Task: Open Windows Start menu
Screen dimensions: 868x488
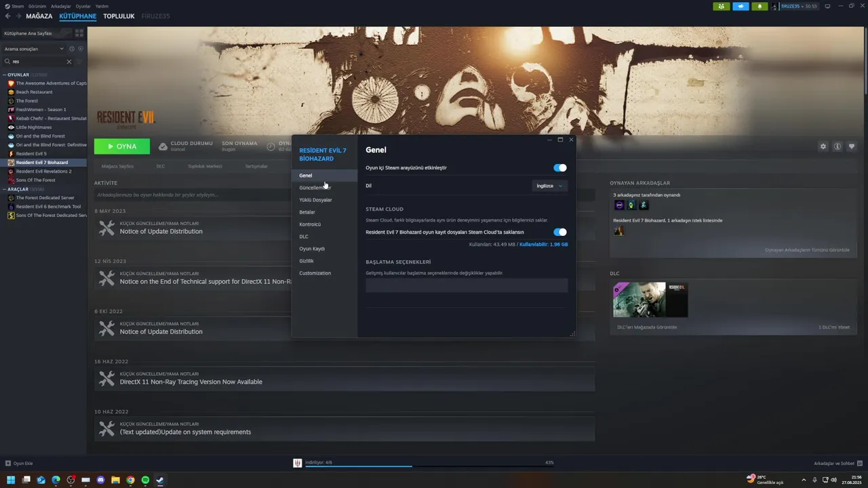Action: (11, 480)
